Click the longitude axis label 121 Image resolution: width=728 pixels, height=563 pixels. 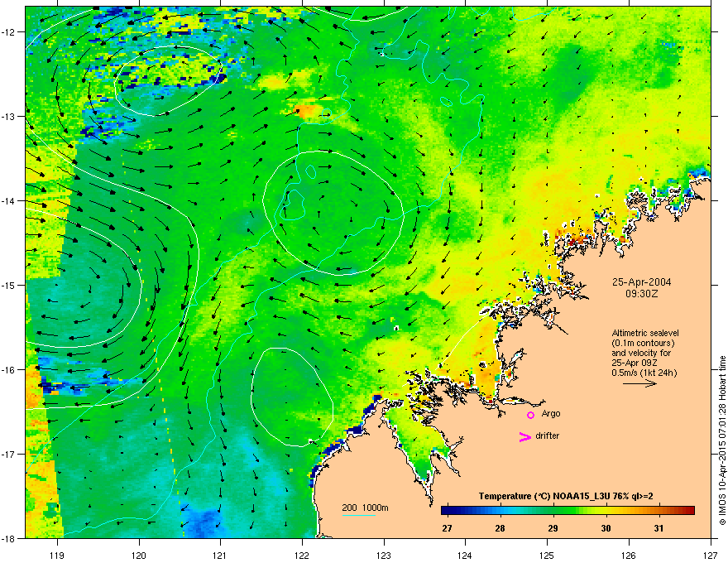pos(220,556)
